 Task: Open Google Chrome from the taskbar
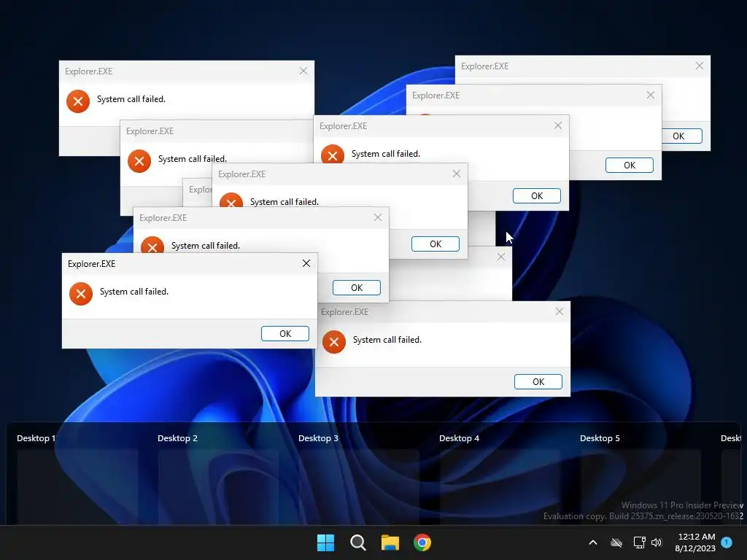[422, 542]
